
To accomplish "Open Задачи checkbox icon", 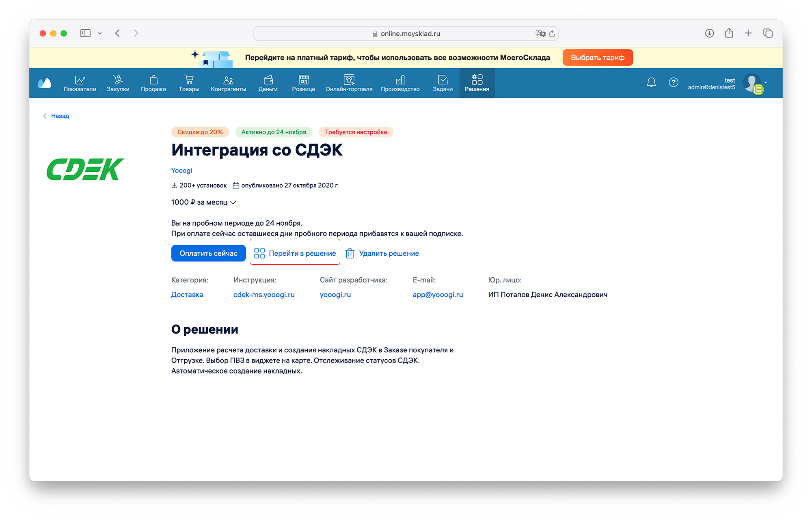I will [x=443, y=80].
